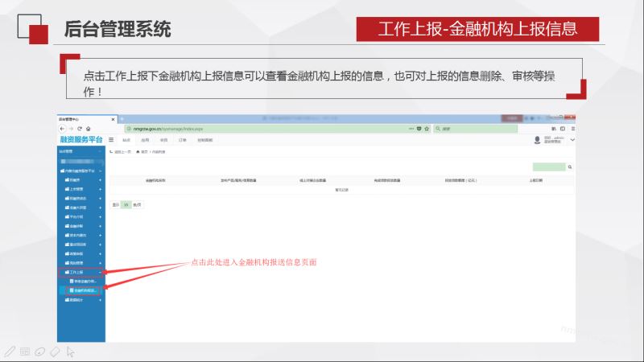
Task: Click the browser back arrow
Action: coord(62,129)
